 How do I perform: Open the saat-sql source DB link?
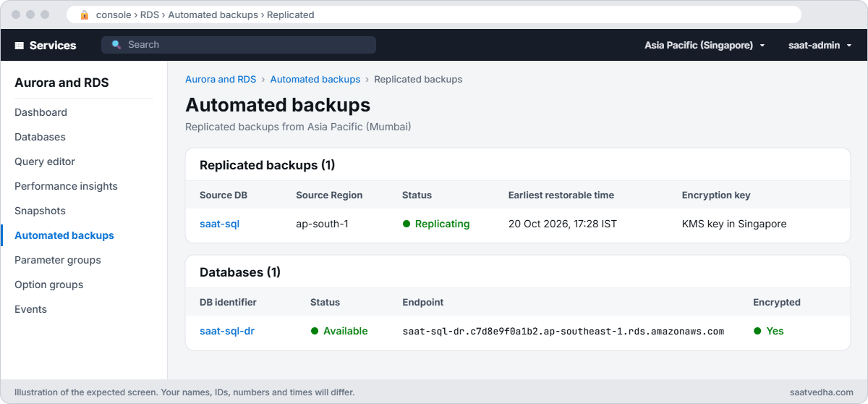[x=219, y=224]
